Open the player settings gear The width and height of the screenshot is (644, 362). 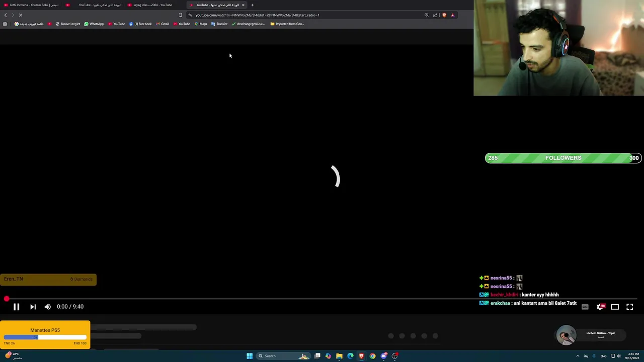click(x=600, y=307)
